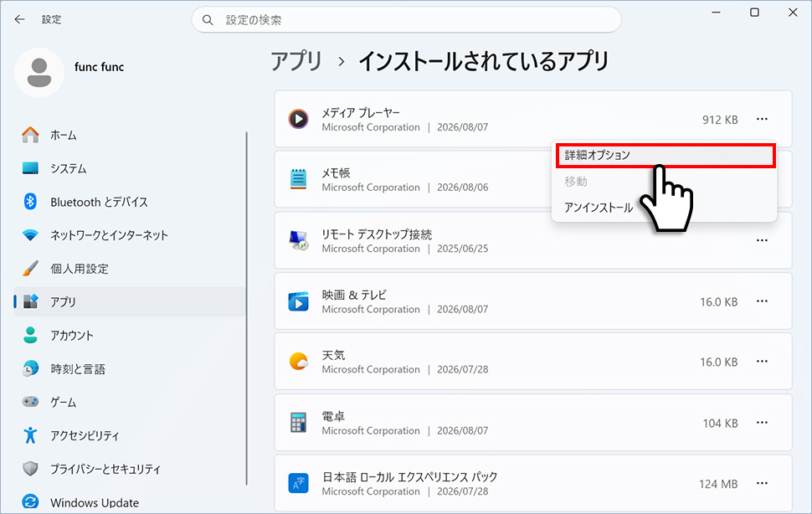
Task: Click the func func account name
Action: 99,67
